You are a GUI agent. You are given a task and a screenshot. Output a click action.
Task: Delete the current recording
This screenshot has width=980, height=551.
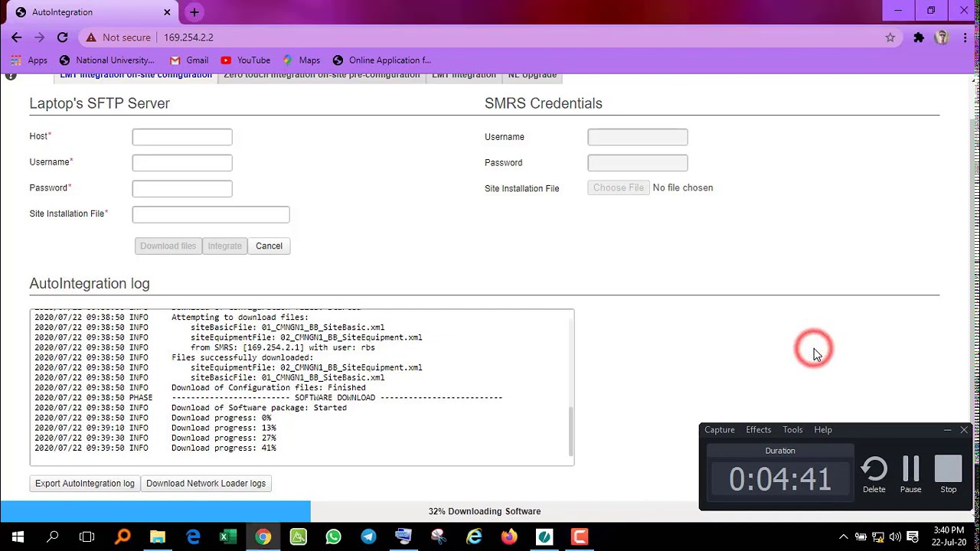(874, 475)
